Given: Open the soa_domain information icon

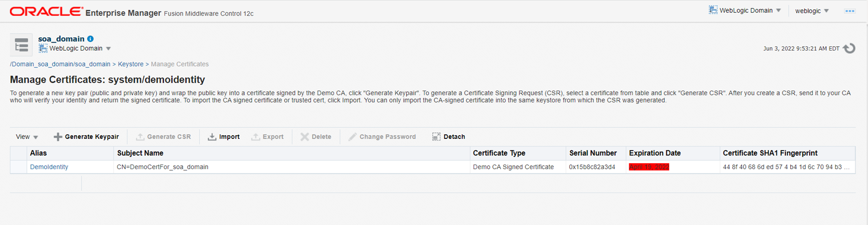Looking at the screenshot, I should click(90, 39).
